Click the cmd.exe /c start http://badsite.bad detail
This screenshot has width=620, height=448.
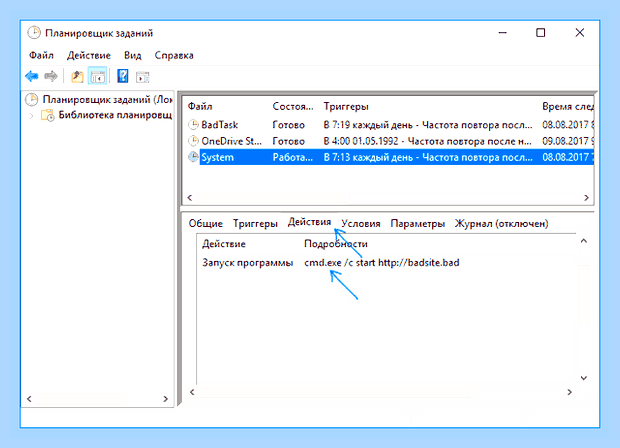tap(382, 263)
